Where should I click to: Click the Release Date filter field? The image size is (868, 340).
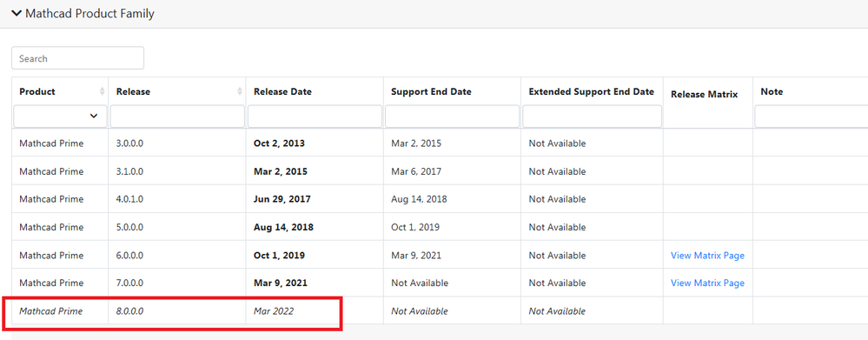(315, 117)
